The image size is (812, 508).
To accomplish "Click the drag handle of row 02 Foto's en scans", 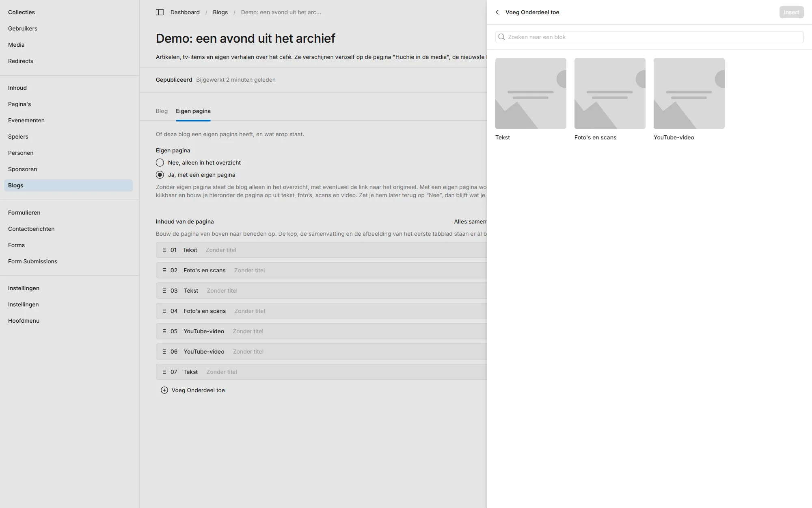I will point(164,270).
